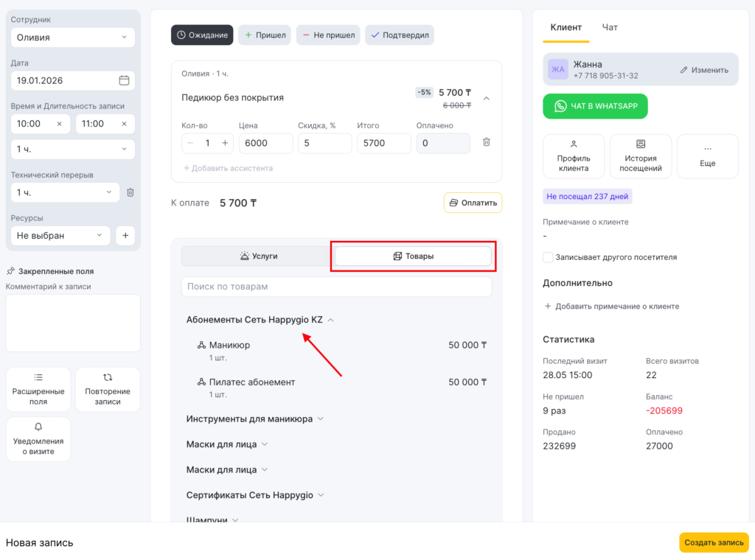Image resolution: width=755 pixels, height=560 pixels.
Task: Switch to the Чат tab
Action: [x=610, y=27]
